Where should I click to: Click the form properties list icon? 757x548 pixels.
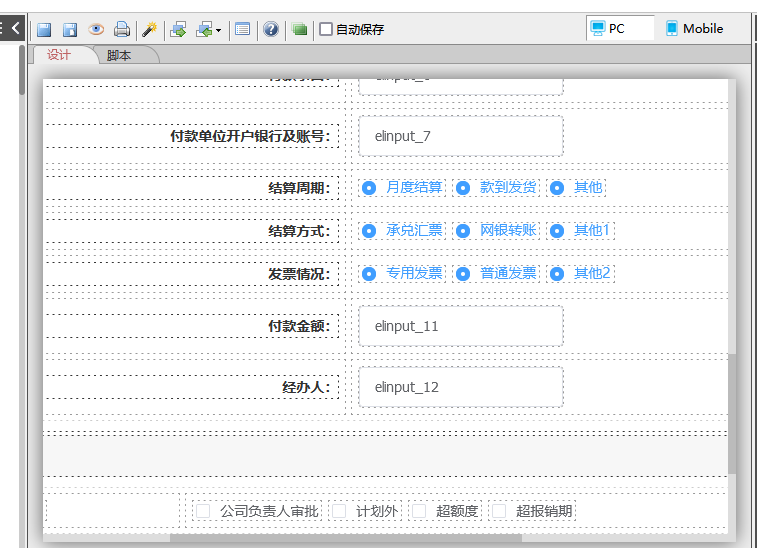click(x=242, y=29)
